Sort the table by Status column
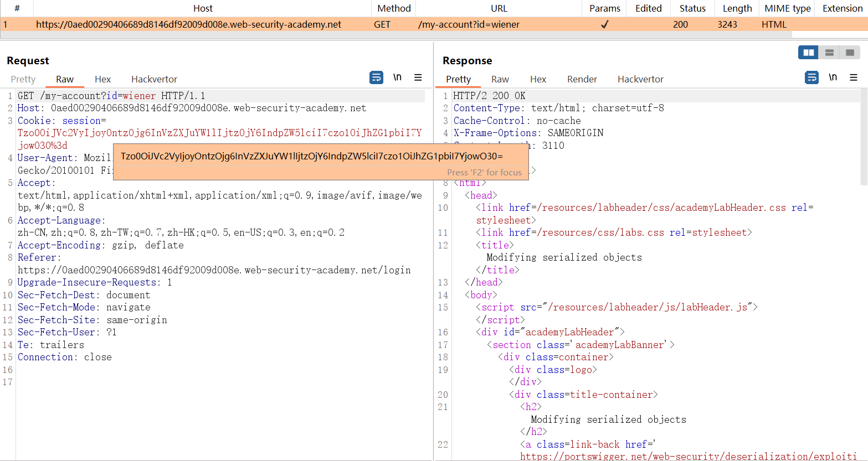 [x=692, y=8]
